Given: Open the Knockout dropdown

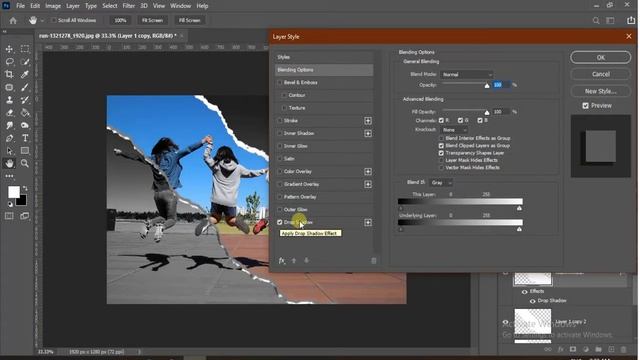Looking at the screenshot, I should [x=454, y=130].
